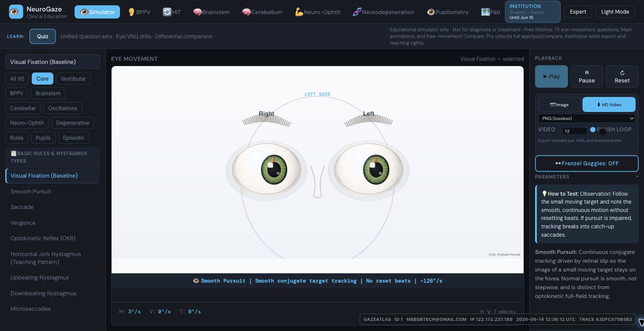Pause the eye movement animation
Viewport: 644px width, 331px height.
pyautogui.click(x=587, y=76)
